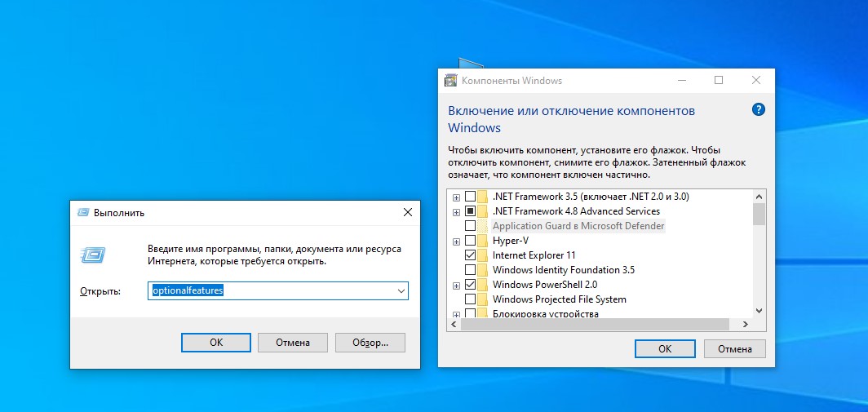Click vertical scrollbar up arrow in features list

pos(759,196)
